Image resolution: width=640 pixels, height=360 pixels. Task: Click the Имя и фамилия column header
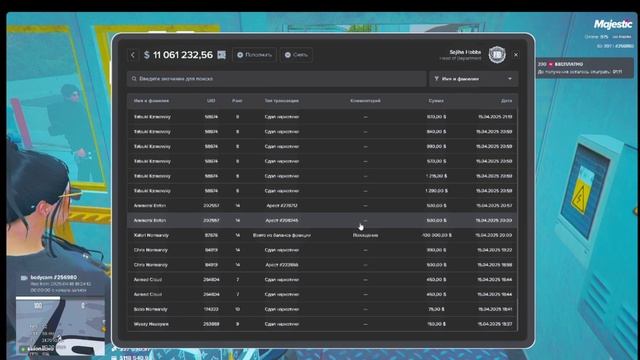tap(151, 100)
